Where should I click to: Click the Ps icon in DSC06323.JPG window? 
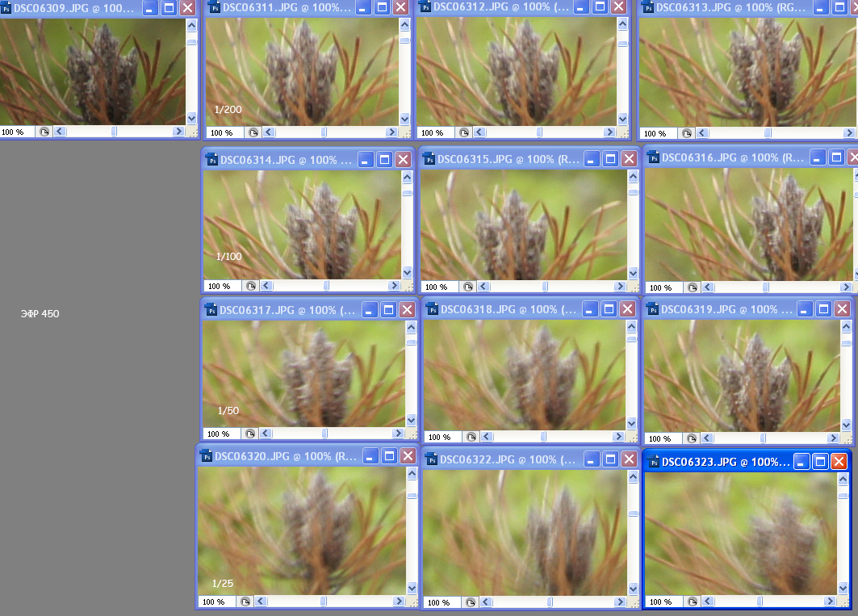[652, 462]
